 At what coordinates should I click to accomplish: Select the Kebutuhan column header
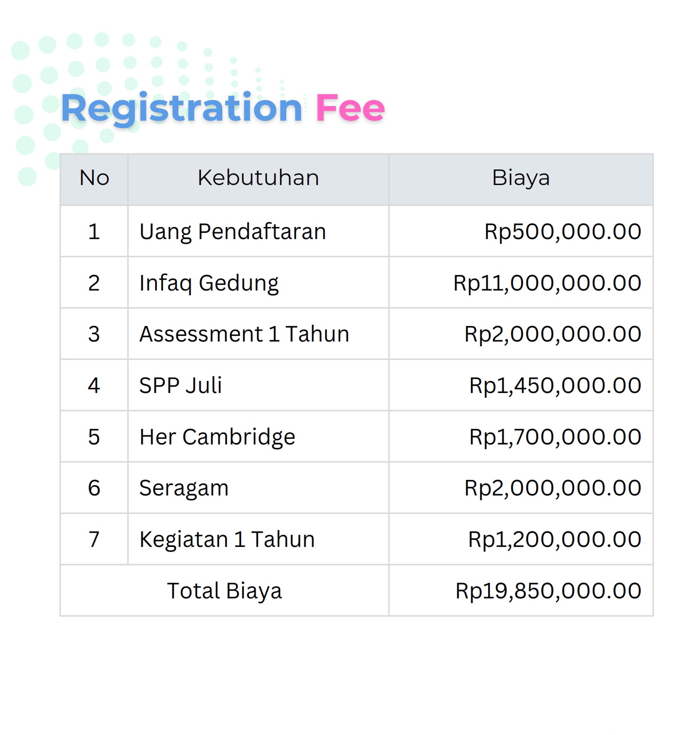(258, 178)
